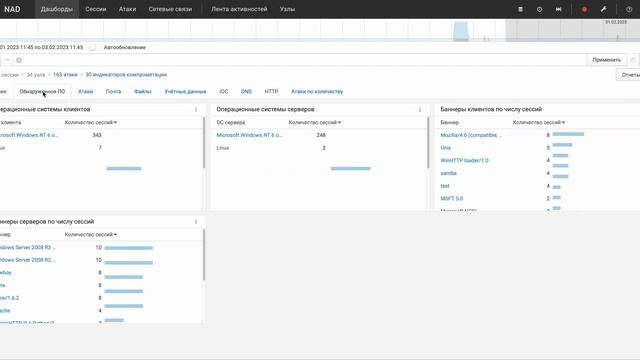
Task: Open Атаки in top navigation bar
Action: coord(127,9)
